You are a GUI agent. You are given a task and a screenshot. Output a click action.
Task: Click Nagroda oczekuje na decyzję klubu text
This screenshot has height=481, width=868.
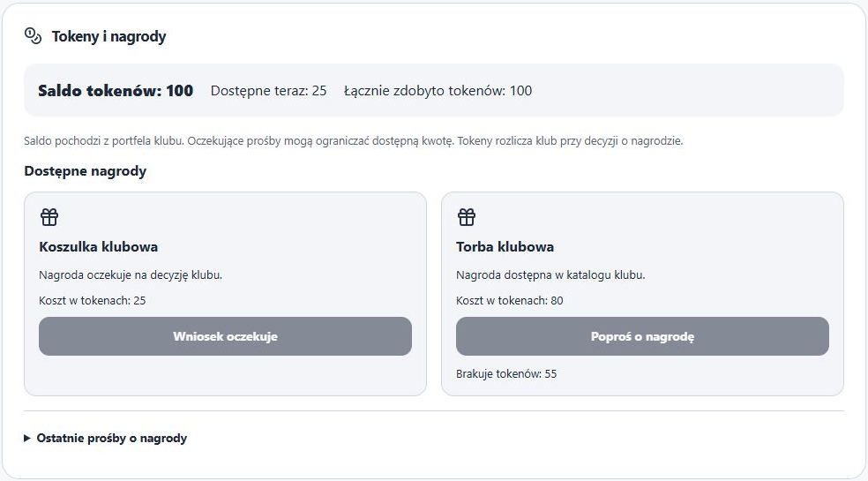(131, 274)
